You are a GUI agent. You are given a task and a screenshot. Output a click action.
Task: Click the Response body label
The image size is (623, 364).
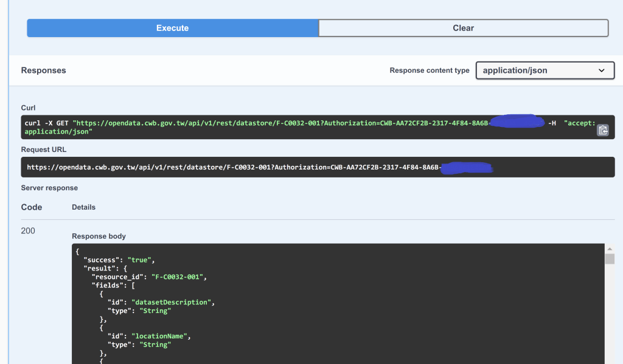click(99, 236)
